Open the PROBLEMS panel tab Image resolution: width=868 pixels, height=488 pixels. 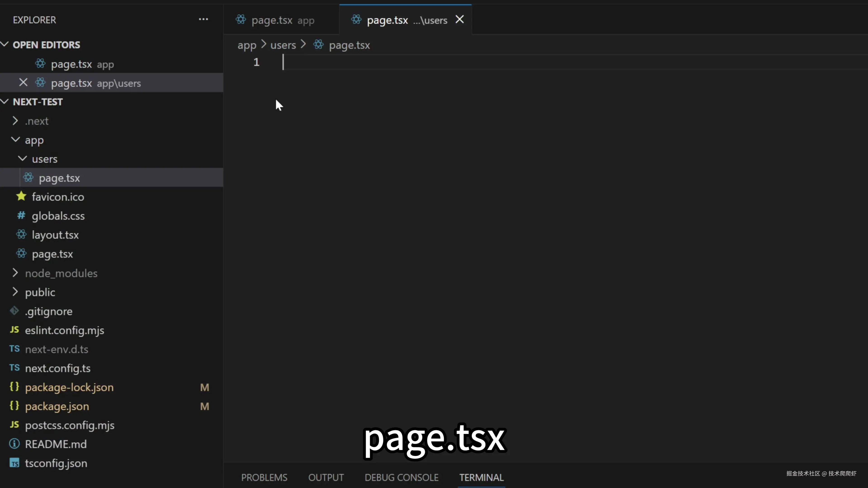pyautogui.click(x=264, y=477)
